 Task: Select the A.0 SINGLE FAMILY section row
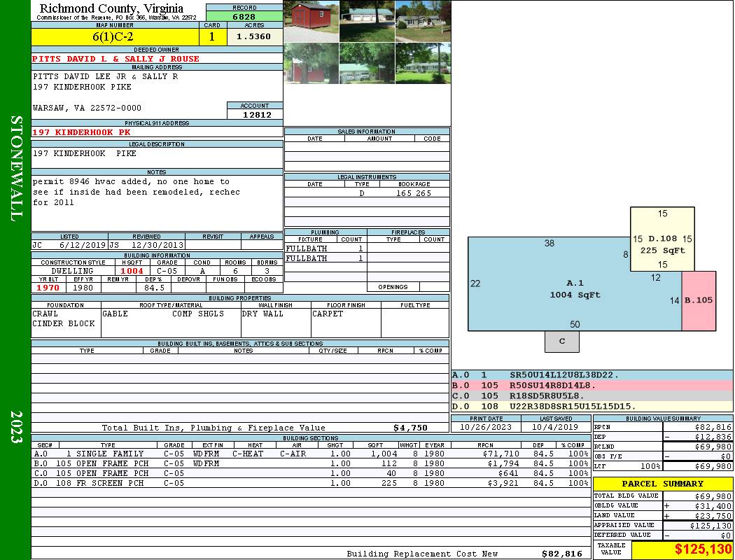311,454
